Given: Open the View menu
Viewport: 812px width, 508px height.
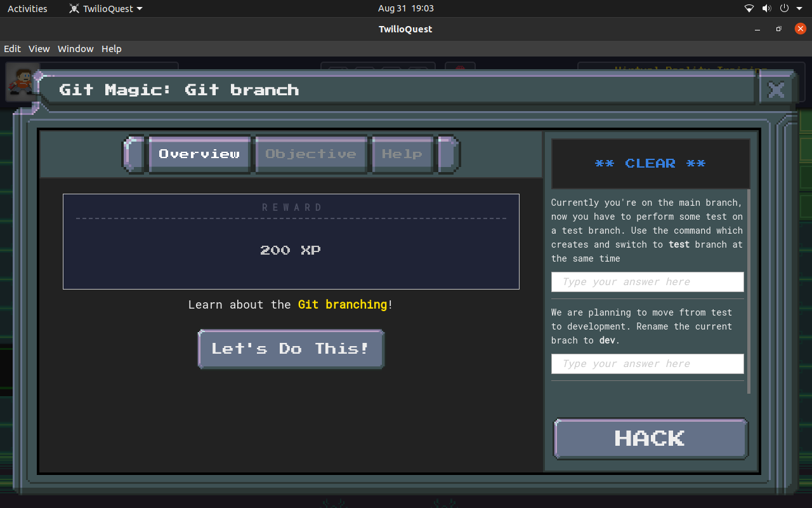Looking at the screenshot, I should pyautogui.click(x=39, y=49).
